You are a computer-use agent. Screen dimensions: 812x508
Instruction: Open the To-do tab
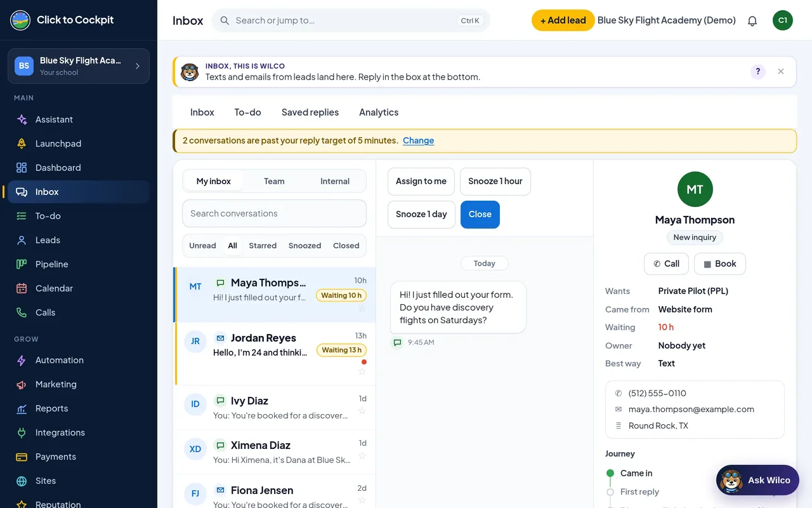(x=247, y=112)
